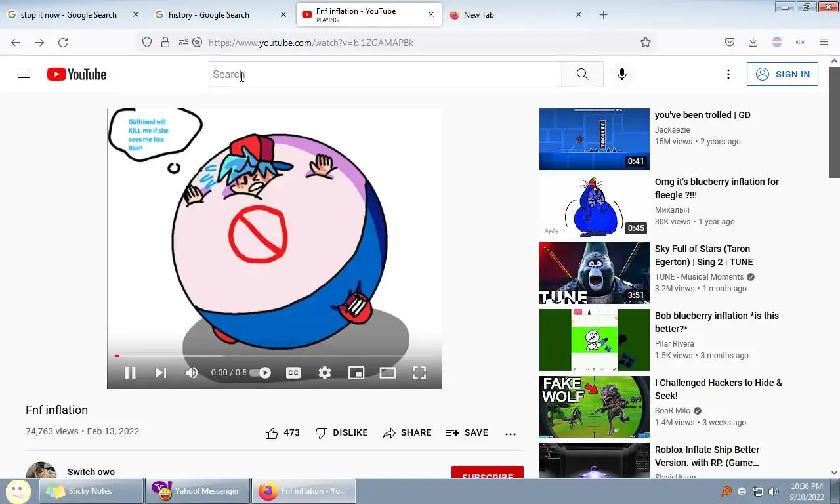This screenshot has height=504, width=840.
Task: Bookmark this page with the star
Action: point(646,43)
